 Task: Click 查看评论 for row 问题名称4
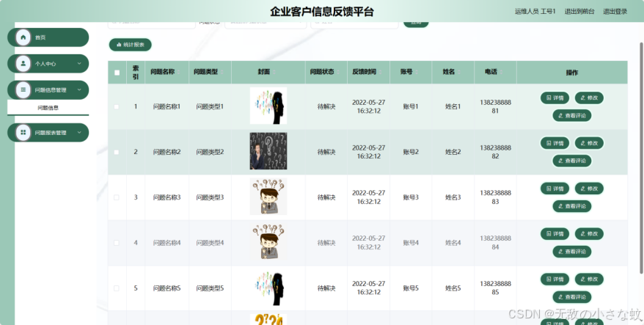pos(571,252)
